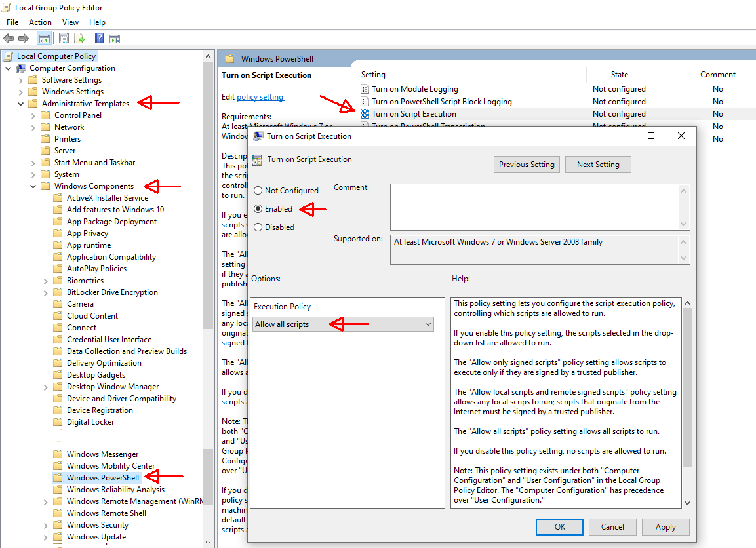Collapse the Administrative Templates node

tap(21, 104)
